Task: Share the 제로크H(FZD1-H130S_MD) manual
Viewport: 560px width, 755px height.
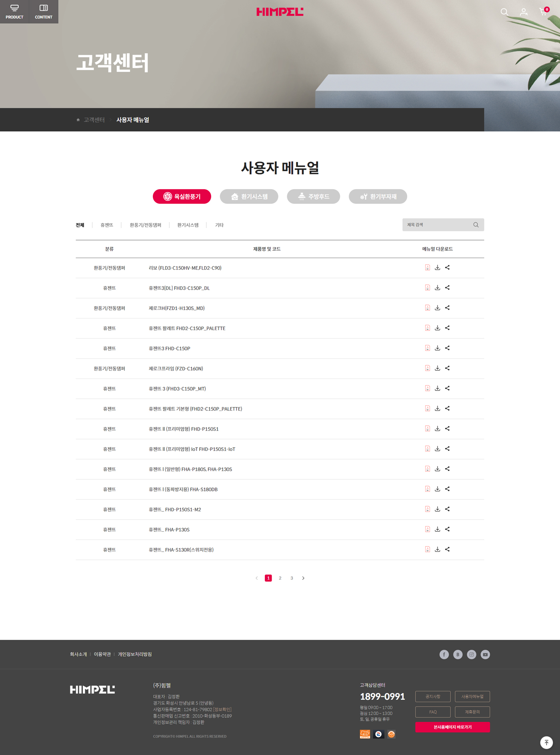Action: (447, 308)
